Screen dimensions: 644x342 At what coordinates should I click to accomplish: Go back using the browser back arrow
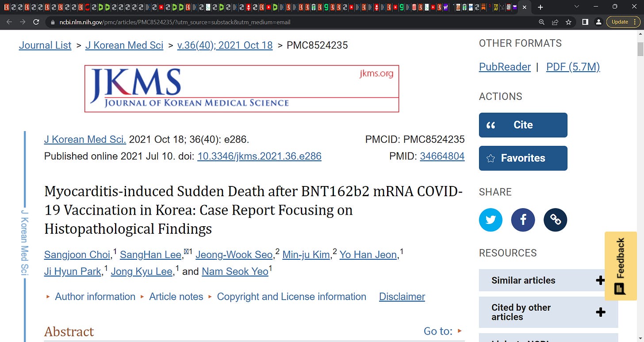click(9, 22)
